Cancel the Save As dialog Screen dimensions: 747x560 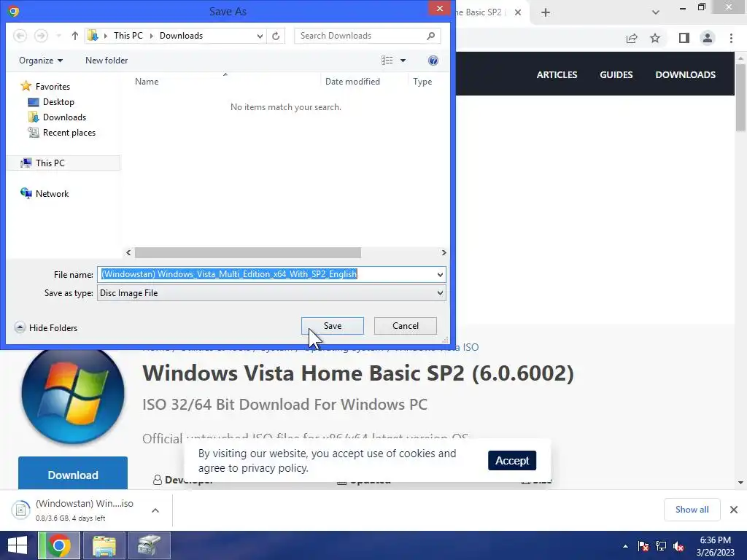click(405, 326)
